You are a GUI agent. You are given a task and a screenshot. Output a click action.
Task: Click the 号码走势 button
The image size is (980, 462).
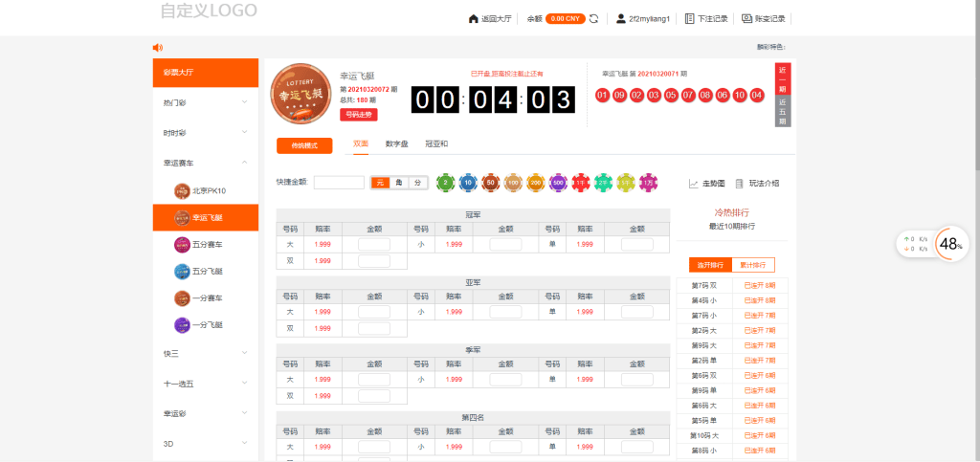tap(358, 114)
